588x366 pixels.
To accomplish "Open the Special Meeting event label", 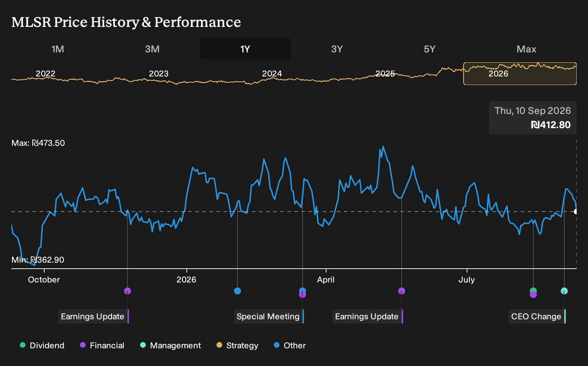I will coord(269,316).
